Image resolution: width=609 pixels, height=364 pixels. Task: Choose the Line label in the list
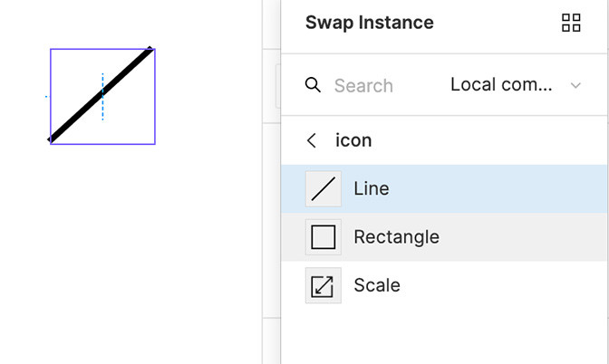click(372, 188)
